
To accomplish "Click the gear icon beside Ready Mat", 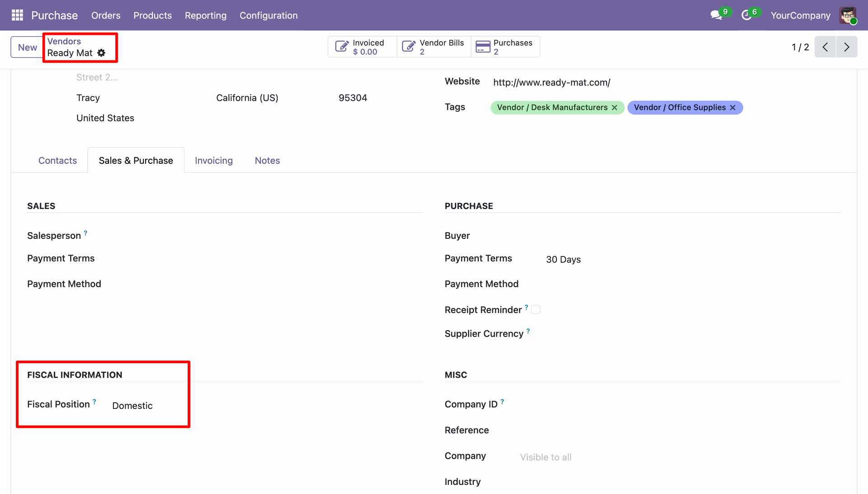I will click(x=101, y=53).
